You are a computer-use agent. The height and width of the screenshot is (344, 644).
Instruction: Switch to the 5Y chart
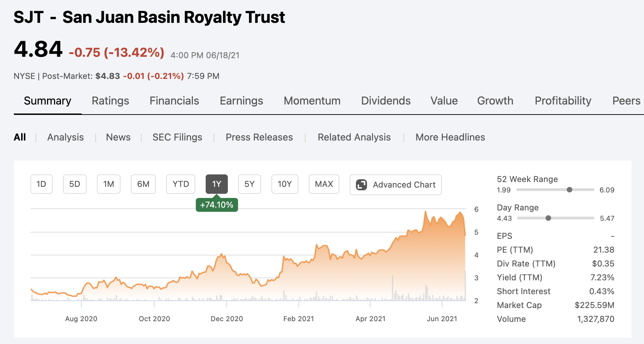point(249,184)
